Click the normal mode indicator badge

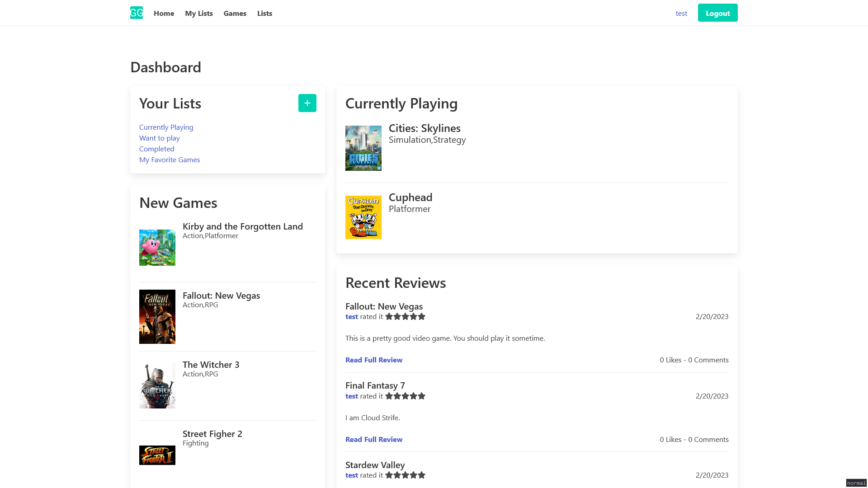tap(856, 483)
